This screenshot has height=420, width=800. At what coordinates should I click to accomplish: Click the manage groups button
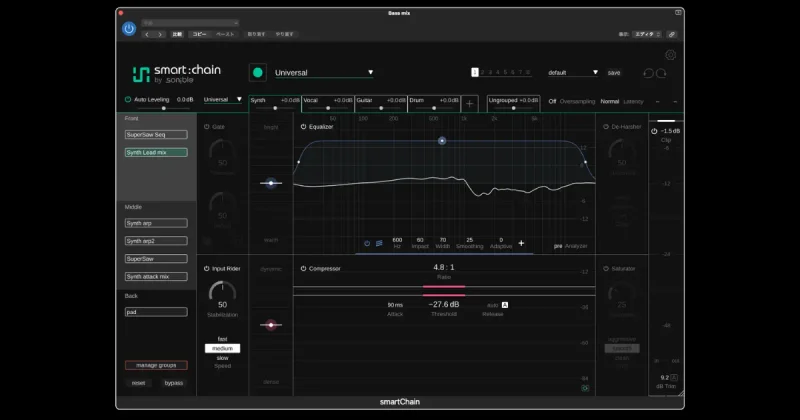pos(156,365)
